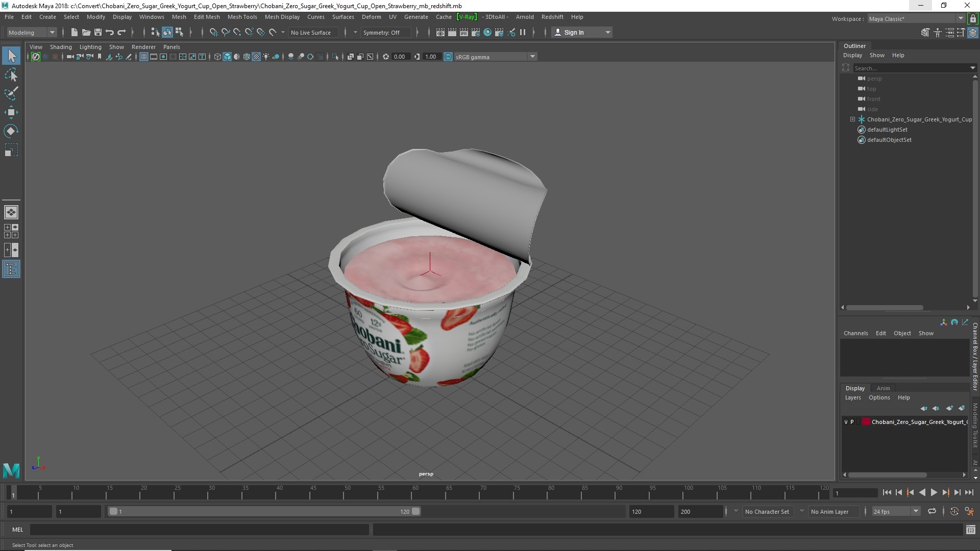Toggle layer V visibility flag

(846, 422)
